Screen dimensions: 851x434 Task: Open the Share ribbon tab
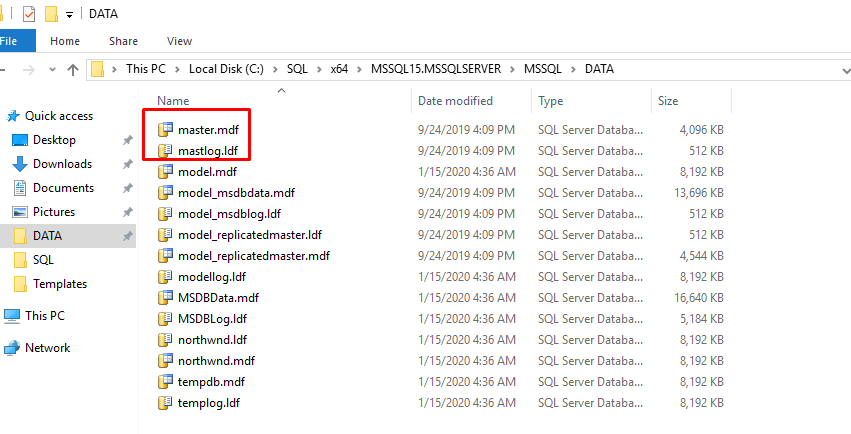tap(124, 41)
